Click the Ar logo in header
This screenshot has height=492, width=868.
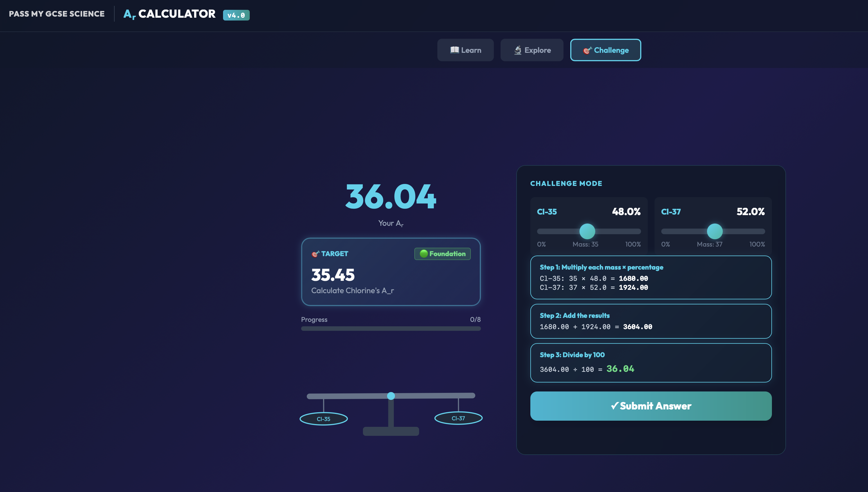pyautogui.click(x=129, y=14)
